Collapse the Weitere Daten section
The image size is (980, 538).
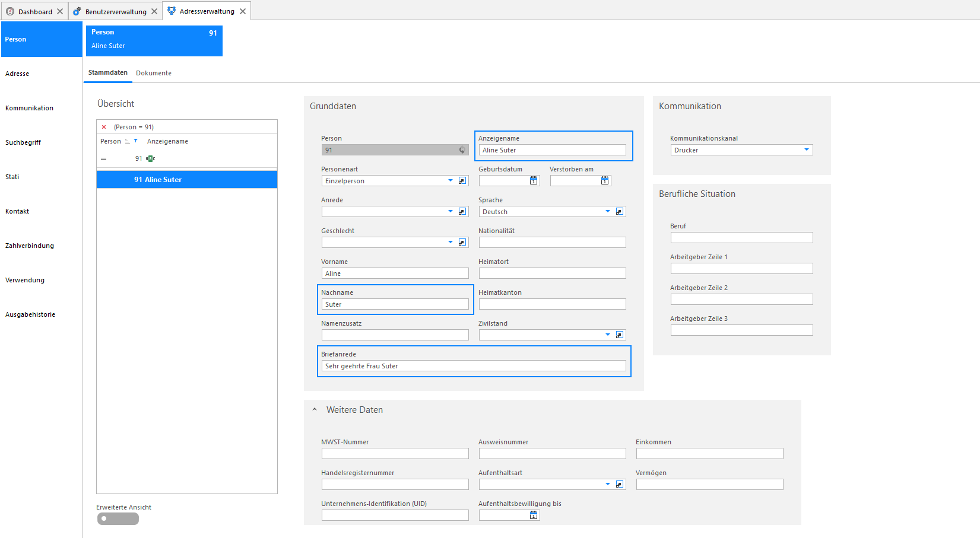[315, 410]
